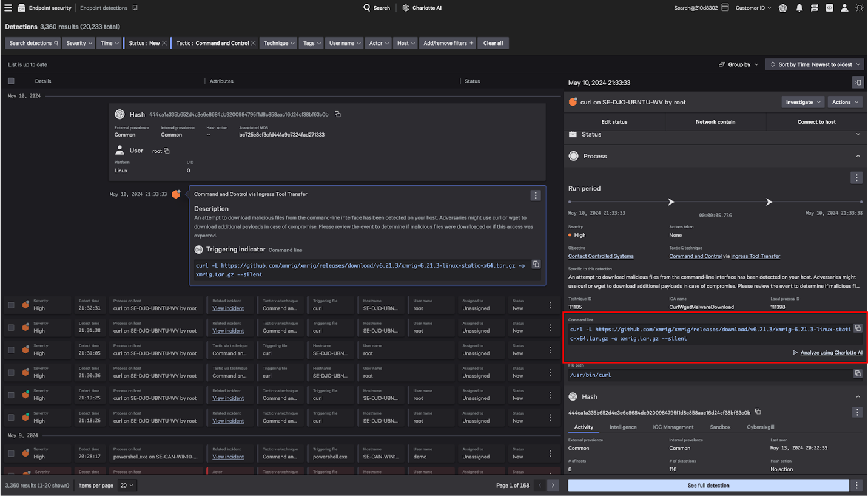Copy the hash in the detection card
The height and width of the screenshot is (496, 868).
point(338,114)
